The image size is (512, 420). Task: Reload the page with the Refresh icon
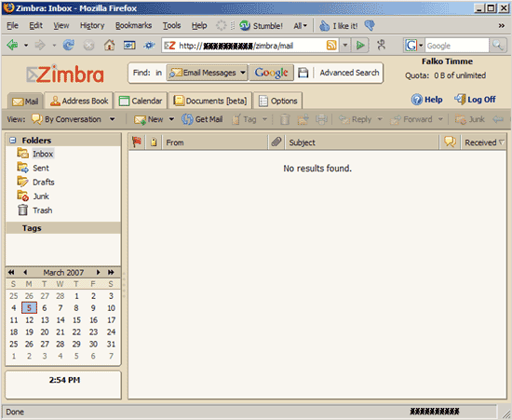pyautogui.click(x=69, y=45)
